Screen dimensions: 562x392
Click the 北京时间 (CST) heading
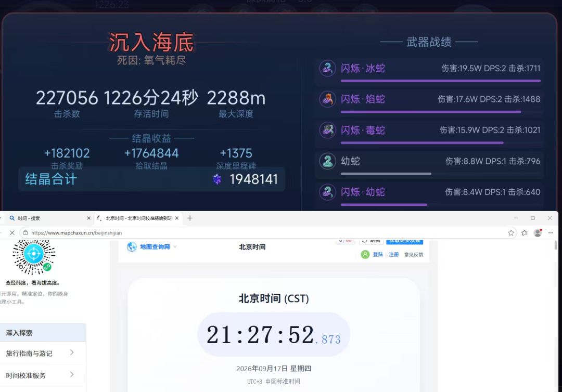click(274, 298)
